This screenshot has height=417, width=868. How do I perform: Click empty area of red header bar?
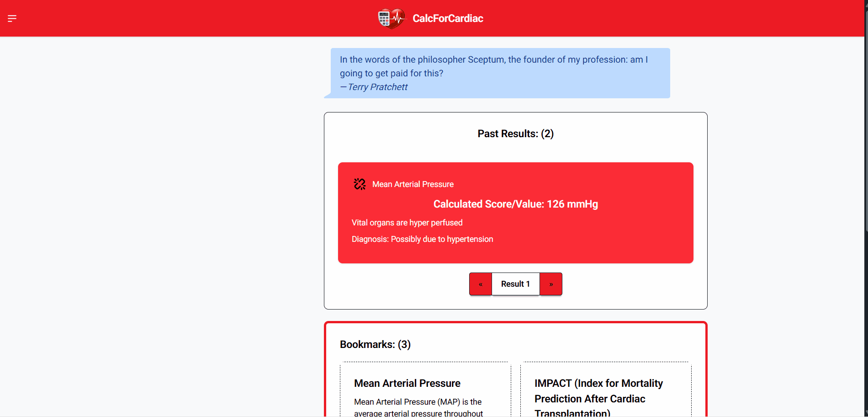[x=183, y=18]
